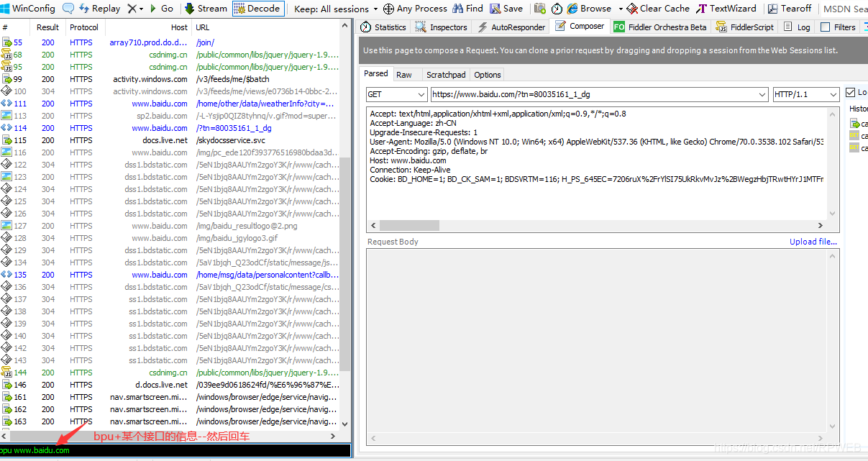
Task: Click the comment speech-bubble icon
Action: click(68, 9)
